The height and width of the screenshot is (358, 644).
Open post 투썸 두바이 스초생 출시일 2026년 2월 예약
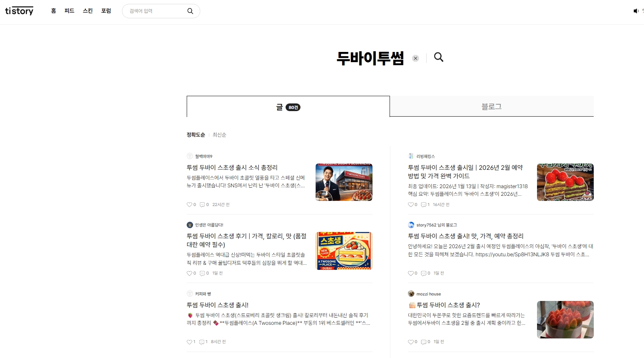pos(465,172)
